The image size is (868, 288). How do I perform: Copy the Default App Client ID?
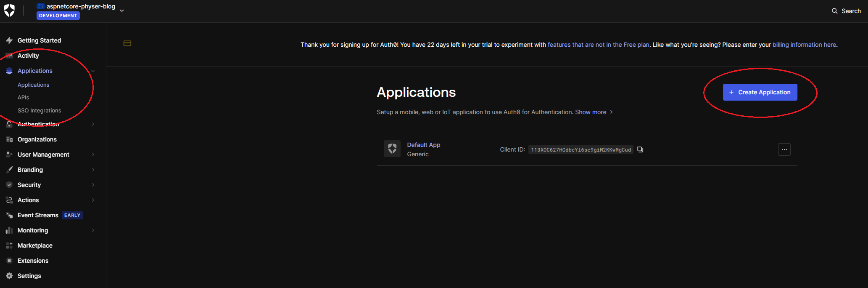640,149
